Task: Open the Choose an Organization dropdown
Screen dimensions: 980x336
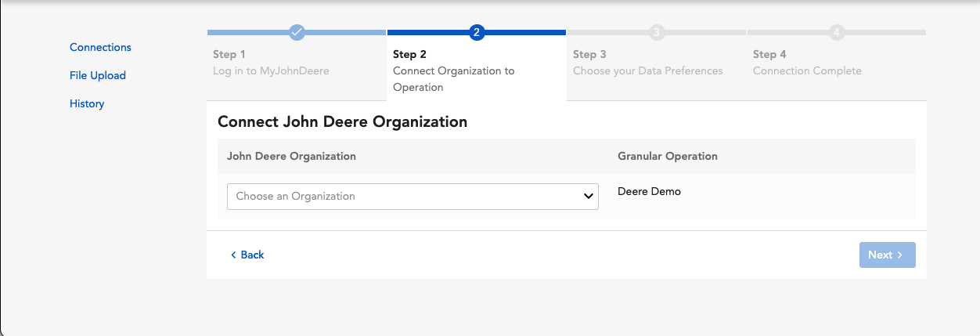Action: (x=413, y=197)
